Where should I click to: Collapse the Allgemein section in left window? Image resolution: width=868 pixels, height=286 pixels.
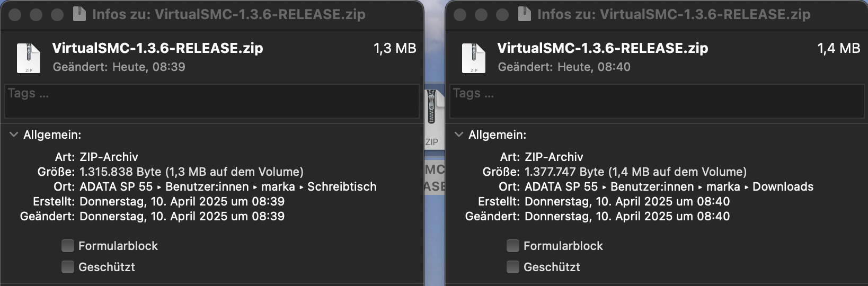point(14,135)
